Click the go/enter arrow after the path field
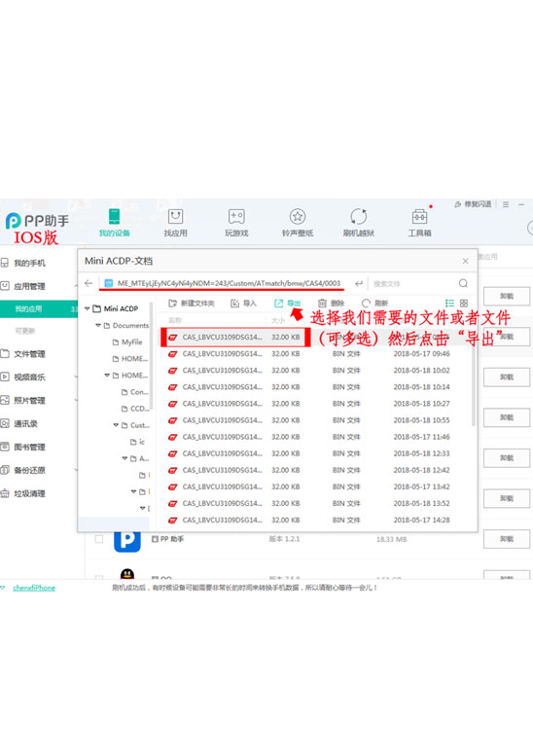The width and height of the screenshot is (533, 756). click(x=359, y=283)
